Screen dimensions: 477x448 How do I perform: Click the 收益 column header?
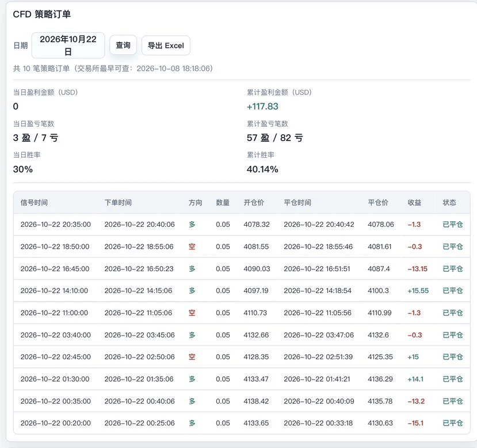click(x=414, y=203)
